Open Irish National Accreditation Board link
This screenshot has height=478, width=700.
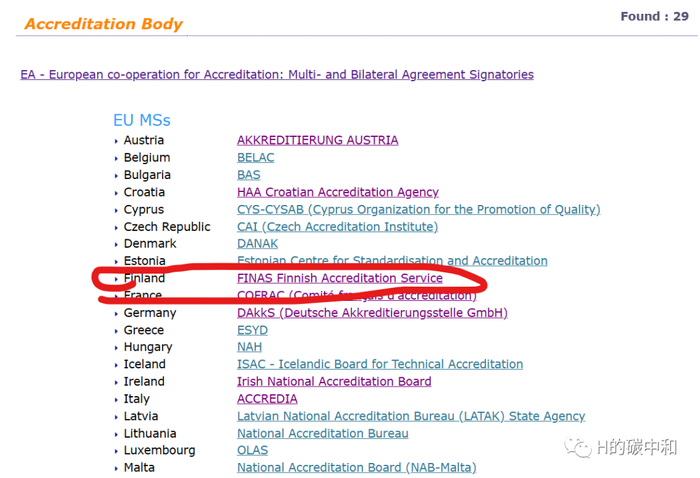334,382
